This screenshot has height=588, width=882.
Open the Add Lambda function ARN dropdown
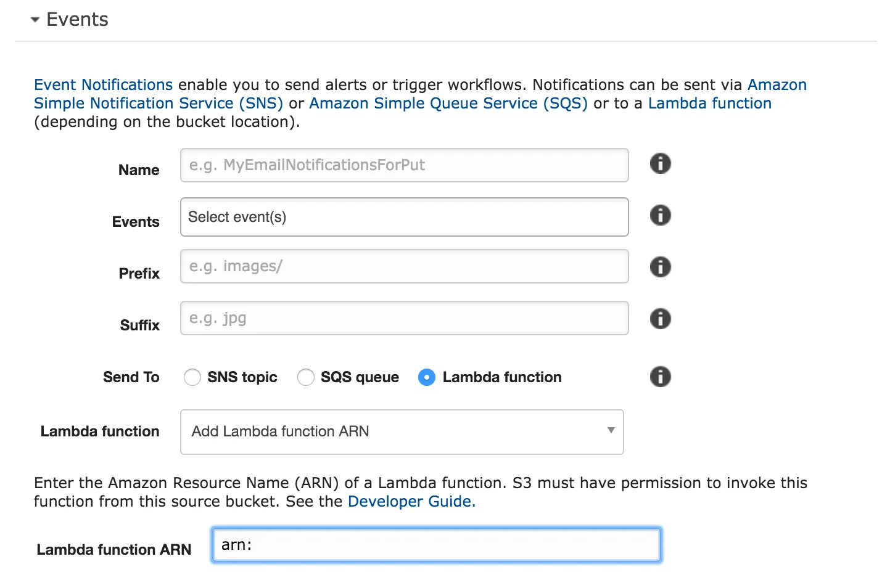pyautogui.click(x=402, y=432)
